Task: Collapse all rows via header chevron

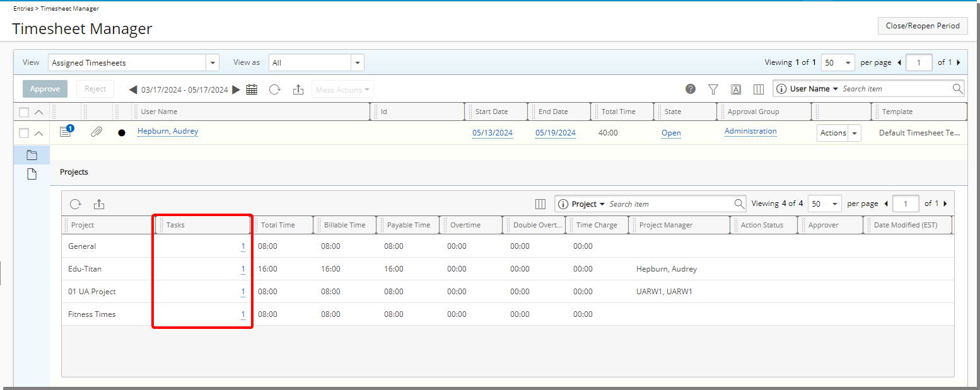Action: pyautogui.click(x=39, y=112)
